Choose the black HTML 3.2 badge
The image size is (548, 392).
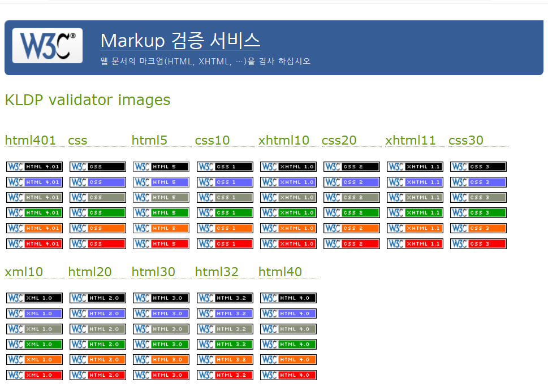coord(225,298)
